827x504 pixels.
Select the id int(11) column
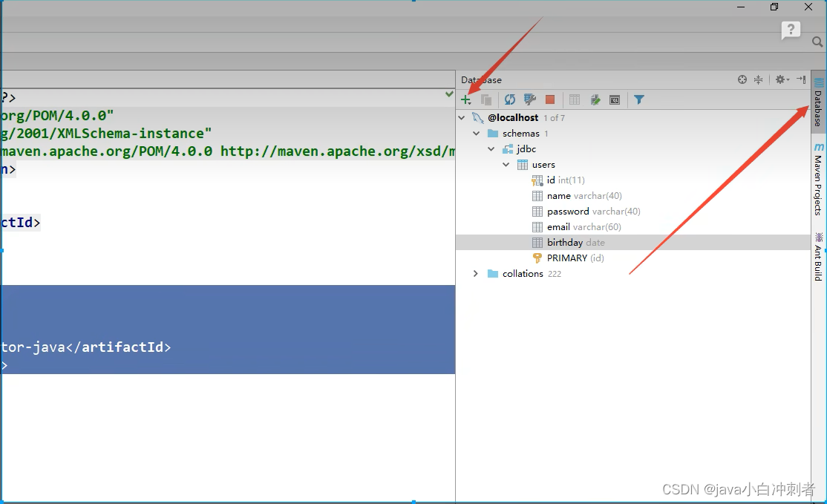pyautogui.click(x=633, y=180)
